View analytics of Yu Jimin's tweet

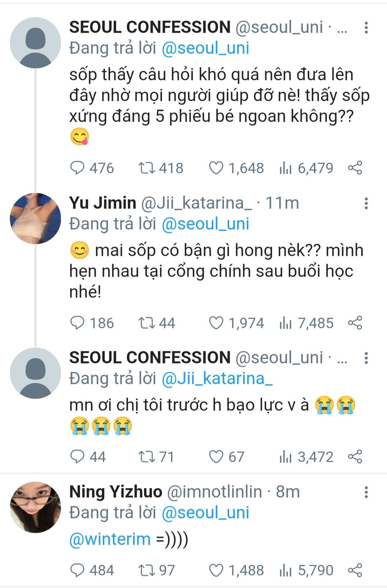pos(286,323)
